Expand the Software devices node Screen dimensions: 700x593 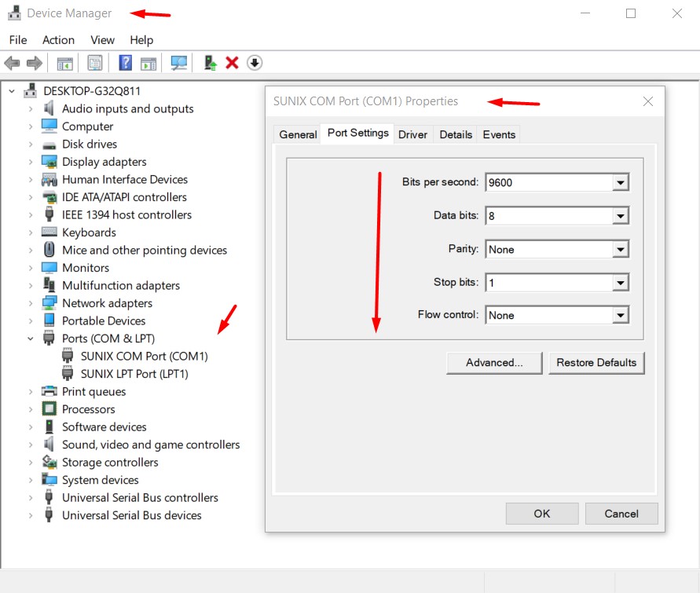click(x=31, y=427)
